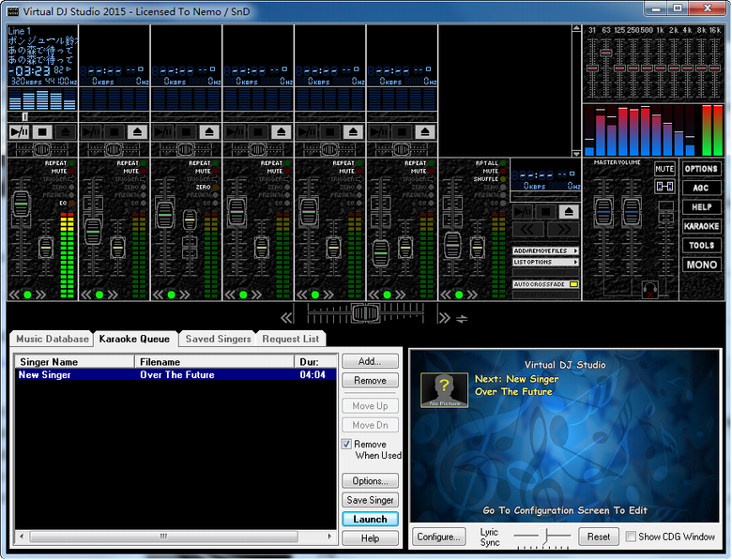The image size is (732, 560).
Task: Skip to next track in playlist deck
Action: click(x=563, y=230)
